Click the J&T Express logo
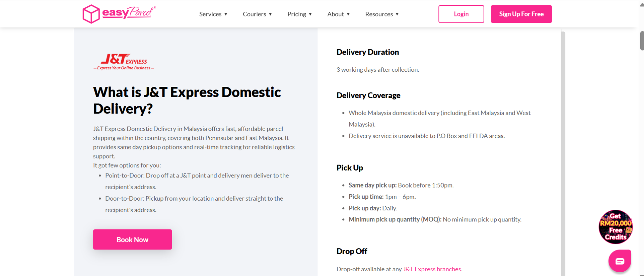The image size is (644, 276). coord(124,62)
